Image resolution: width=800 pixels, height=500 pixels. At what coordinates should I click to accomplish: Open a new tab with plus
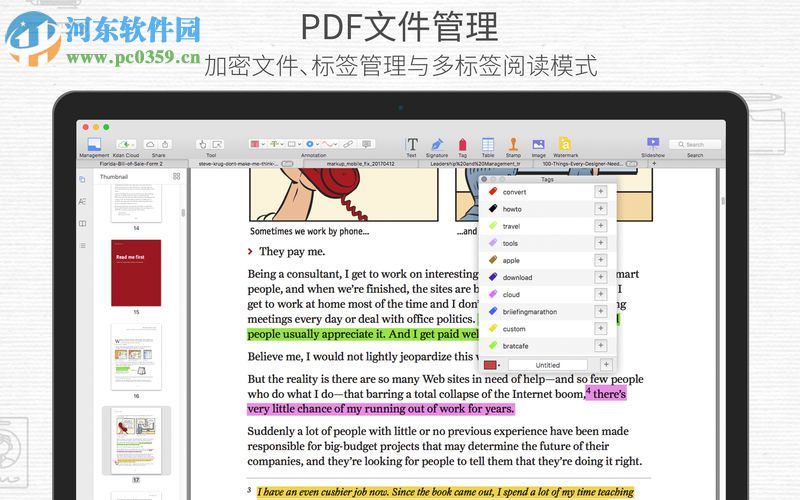pos(654,164)
